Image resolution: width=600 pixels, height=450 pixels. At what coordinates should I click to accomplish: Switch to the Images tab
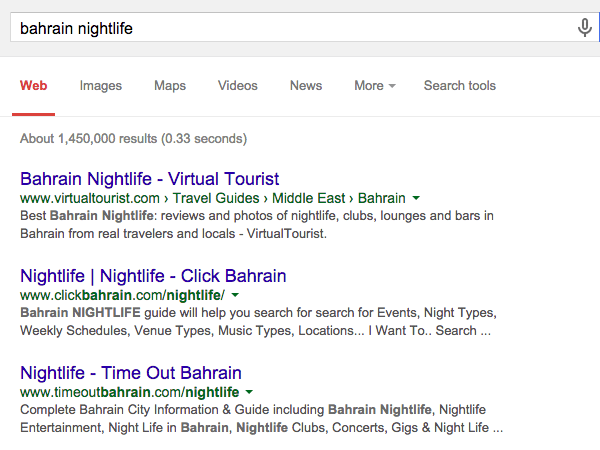pos(101,86)
